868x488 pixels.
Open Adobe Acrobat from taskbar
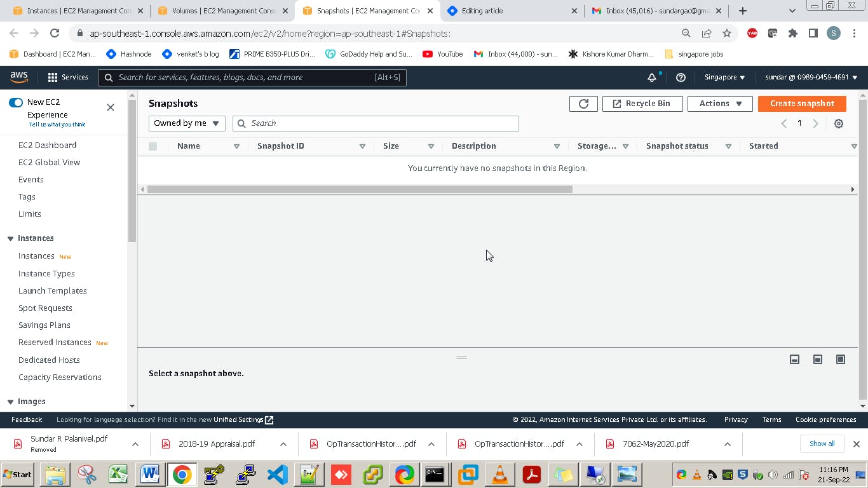532,474
